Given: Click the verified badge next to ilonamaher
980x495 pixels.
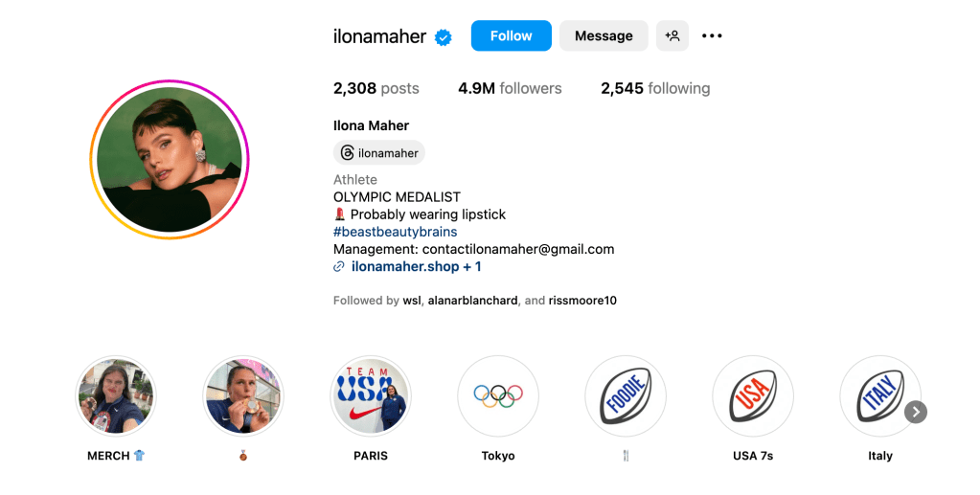Looking at the screenshot, I should click(x=444, y=37).
